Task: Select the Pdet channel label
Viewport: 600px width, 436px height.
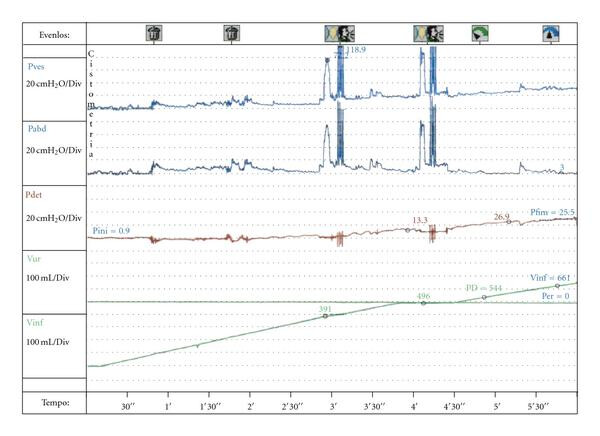Action: [34, 194]
